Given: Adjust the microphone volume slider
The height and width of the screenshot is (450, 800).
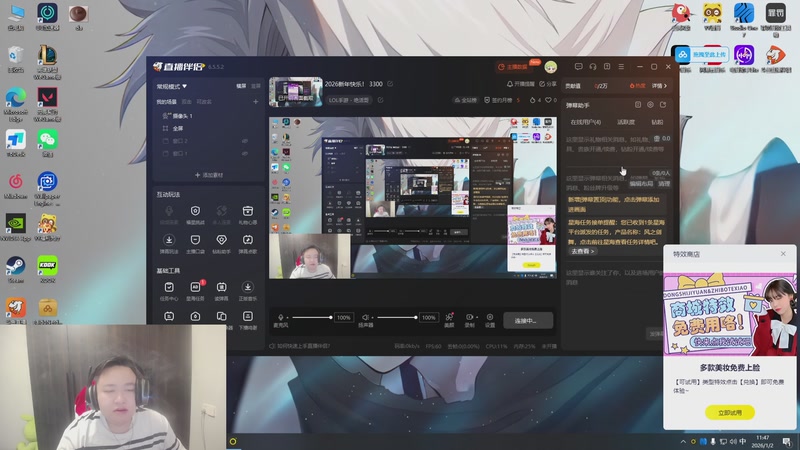Looking at the screenshot, I should click(x=312, y=317).
